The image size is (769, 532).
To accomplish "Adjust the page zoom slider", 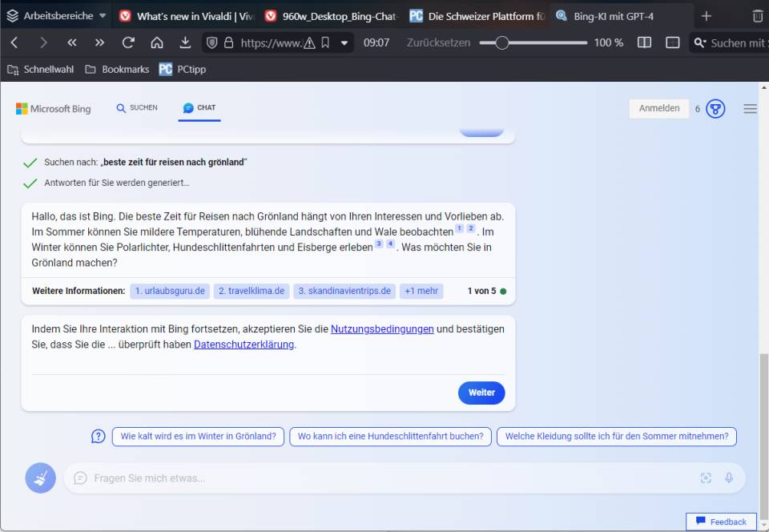I will coord(533,43).
